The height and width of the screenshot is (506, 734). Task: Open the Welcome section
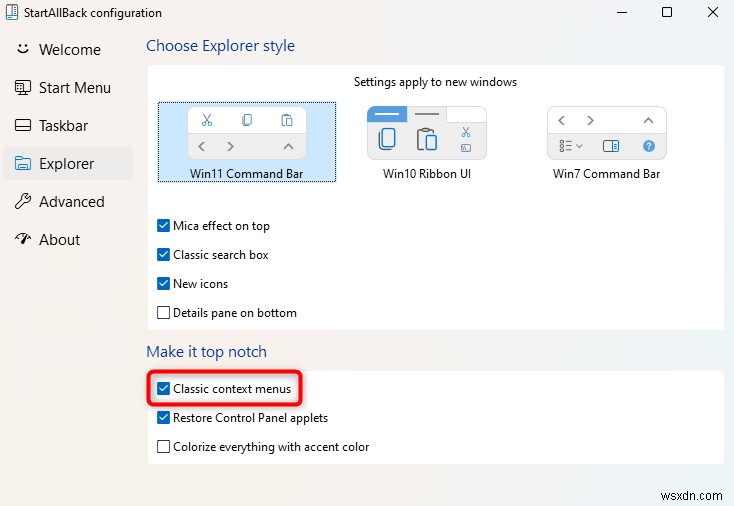click(x=68, y=50)
